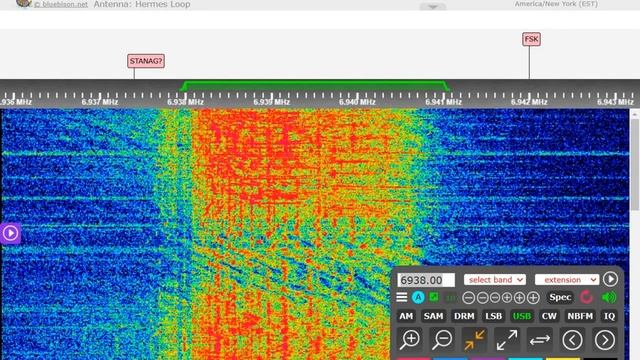
Task: Click the green checkmark icon beside the A icon
Action: (434, 297)
